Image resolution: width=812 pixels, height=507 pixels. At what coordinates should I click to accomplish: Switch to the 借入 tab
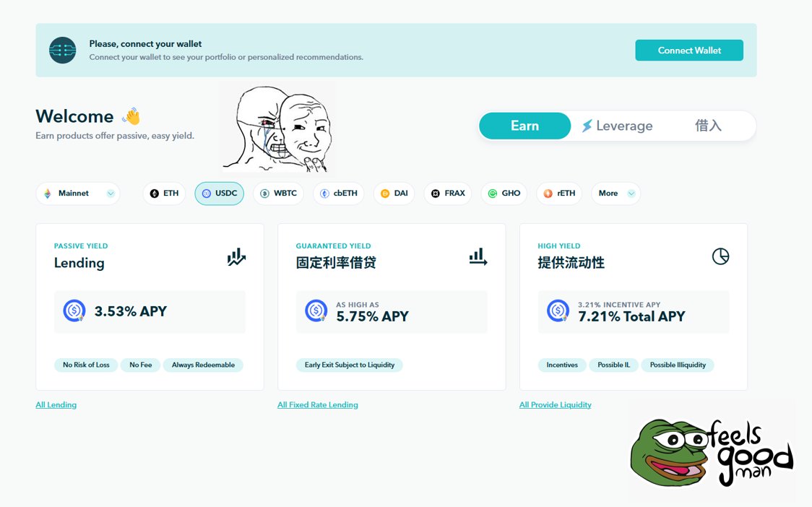click(x=708, y=126)
